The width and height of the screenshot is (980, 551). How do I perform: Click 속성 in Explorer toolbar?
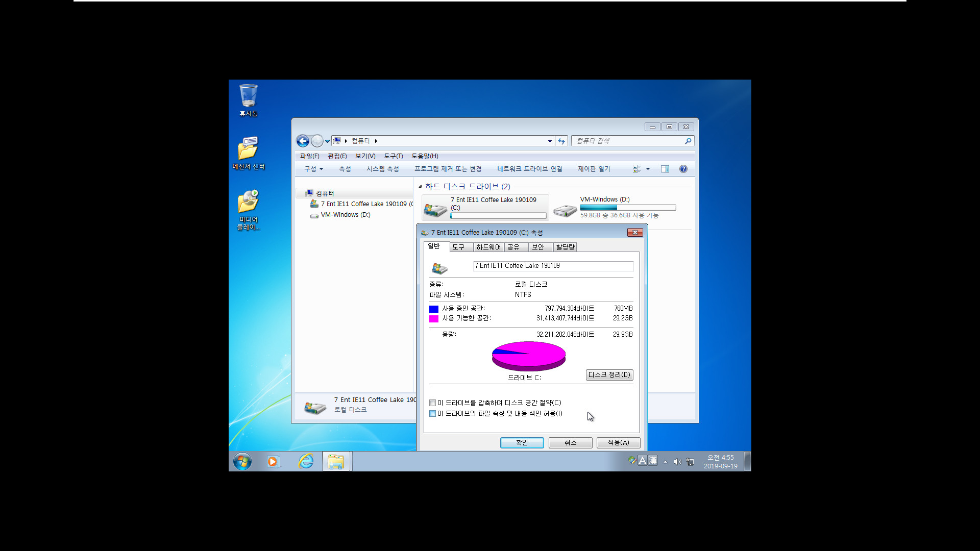coord(345,169)
